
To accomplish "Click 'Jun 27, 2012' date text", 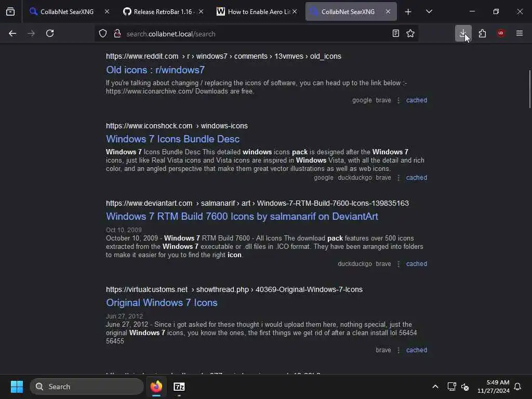I will coord(124,316).
